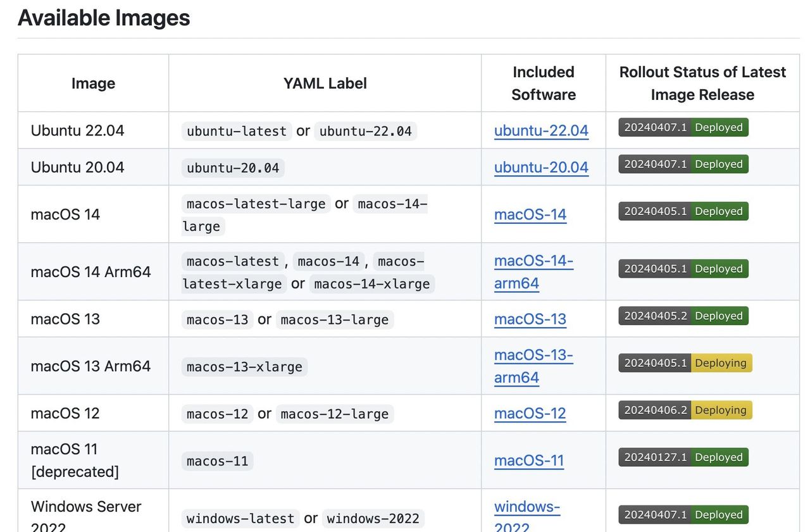Select the macos-latest-large YAML label

[256, 204]
